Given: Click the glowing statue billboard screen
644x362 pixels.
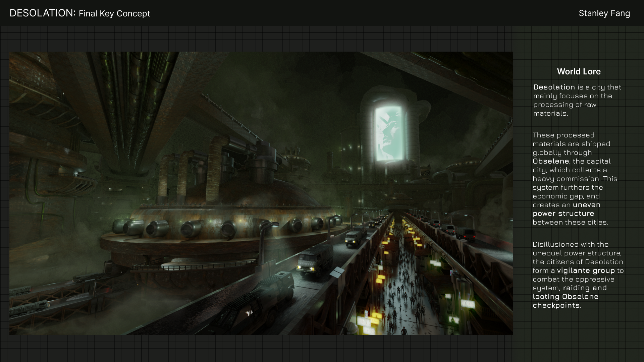Looking at the screenshot, I should point(388,134).
